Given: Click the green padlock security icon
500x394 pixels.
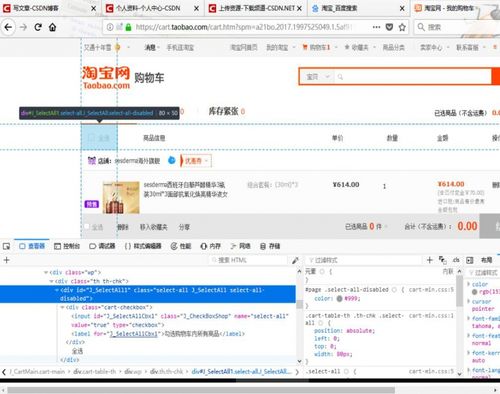Looking at the screenshot, I should (128, 27).
